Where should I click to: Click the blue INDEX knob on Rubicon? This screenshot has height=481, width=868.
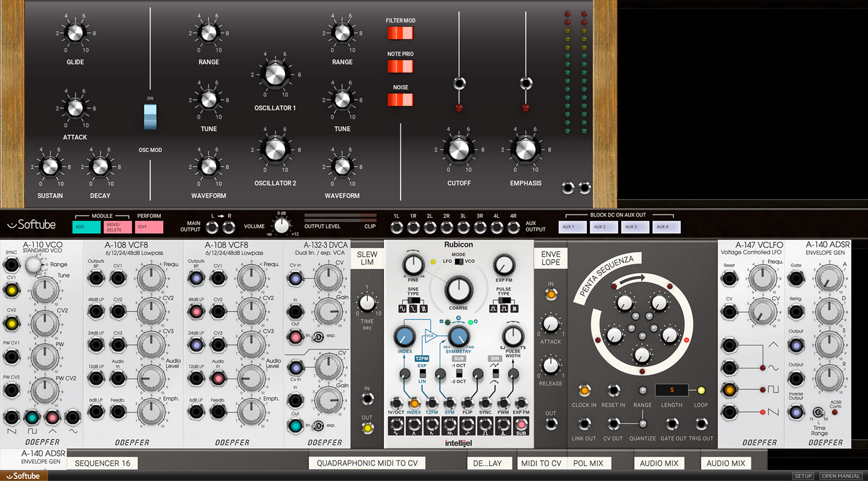[405, 336]
